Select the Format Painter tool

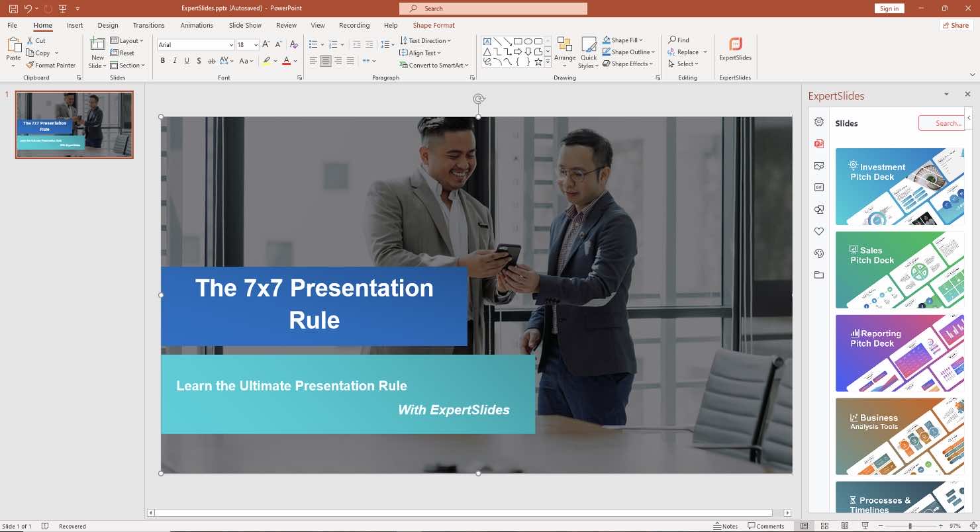click(51, 65)
